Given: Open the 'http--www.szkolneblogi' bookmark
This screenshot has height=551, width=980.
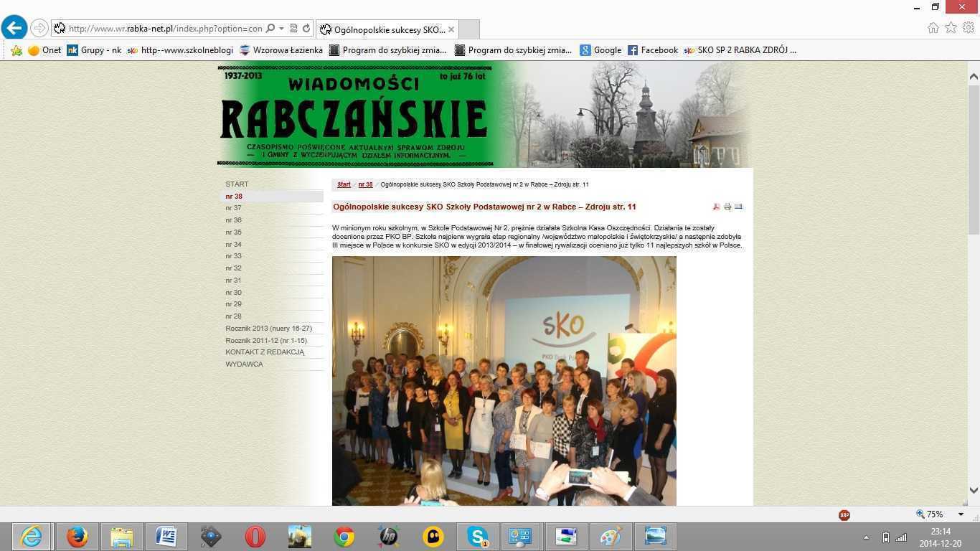Looking at the screenshot, I should pos(180,50).
